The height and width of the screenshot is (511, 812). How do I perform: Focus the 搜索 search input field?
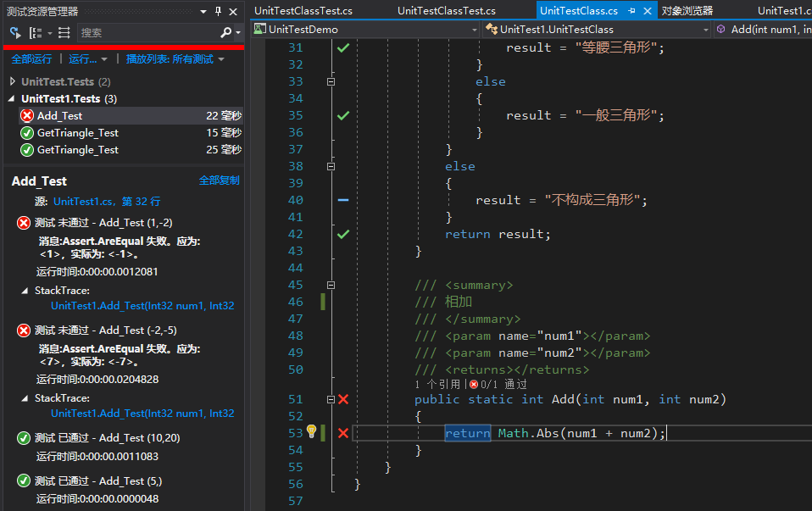147,32
